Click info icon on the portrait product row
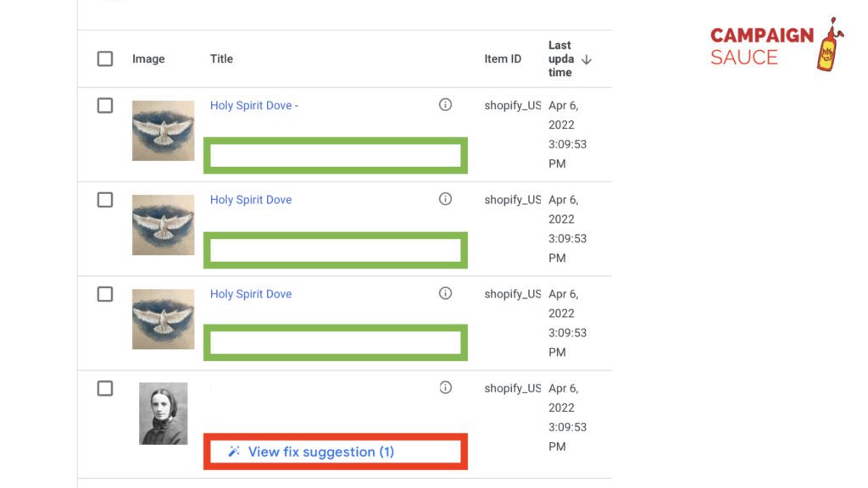868x488 pixels. [445, 387]
